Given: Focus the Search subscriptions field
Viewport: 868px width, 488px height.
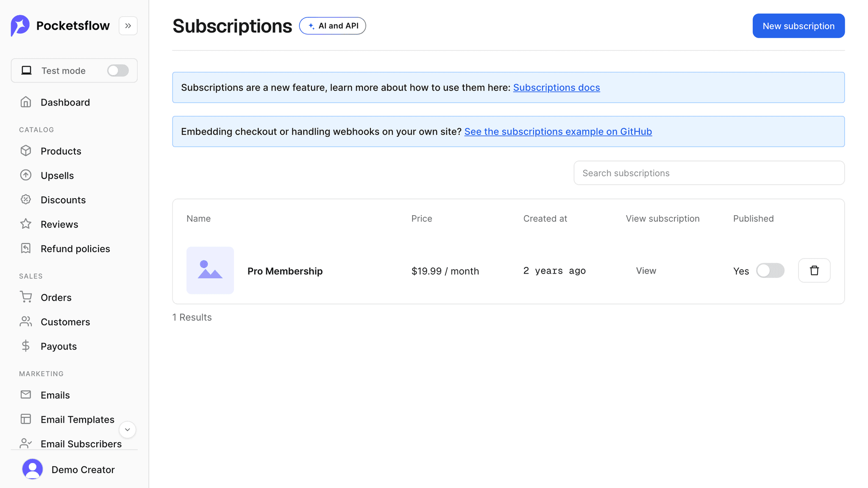Looking at the screenshot, I should [709, 173].
